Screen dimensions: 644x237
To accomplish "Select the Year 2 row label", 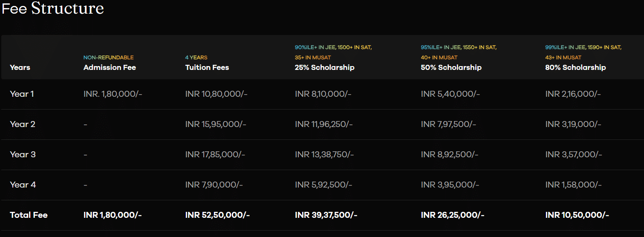I will click(x=23, y=124).
